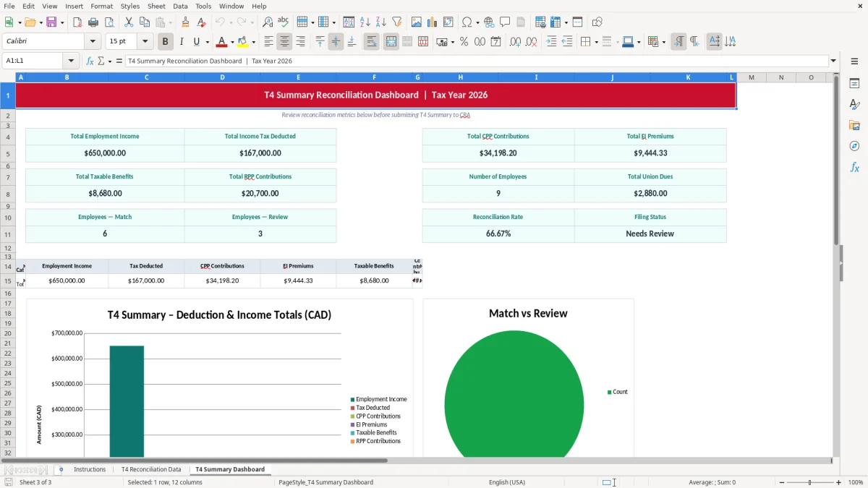Cut the selection with scissors icon
This screenshot has width=868, height=488.
pyautogui.click(x=128, y=22)
